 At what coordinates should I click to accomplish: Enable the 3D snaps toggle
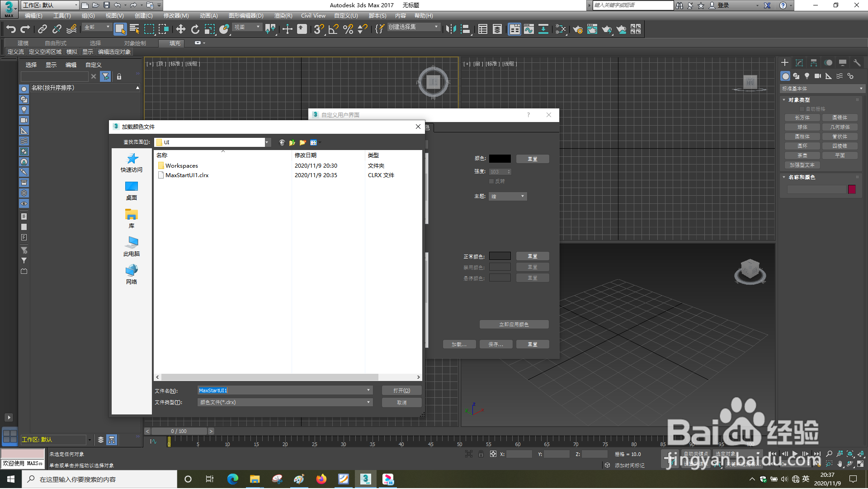[x=318, y=29]
